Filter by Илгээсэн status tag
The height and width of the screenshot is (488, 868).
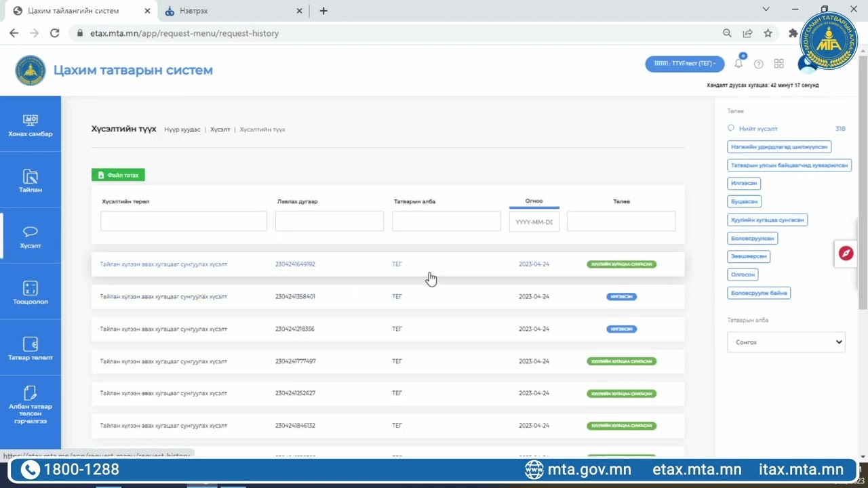(x=744, y=183)
